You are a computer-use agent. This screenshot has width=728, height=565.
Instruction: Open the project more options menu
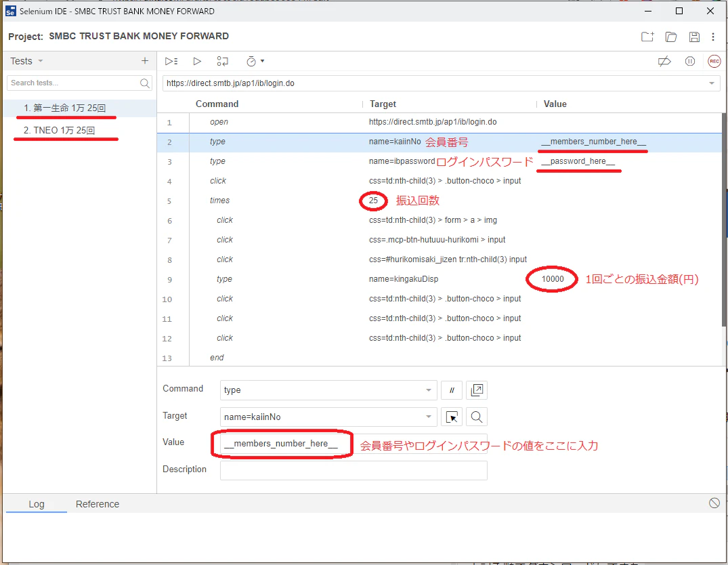(x=713, y=37)
